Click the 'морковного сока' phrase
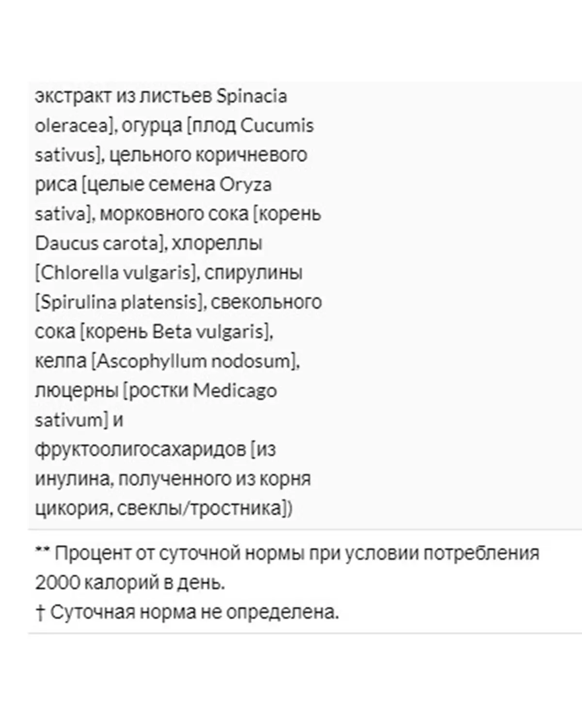The width and height of the screenshot is (582, 728). [174, 214]
